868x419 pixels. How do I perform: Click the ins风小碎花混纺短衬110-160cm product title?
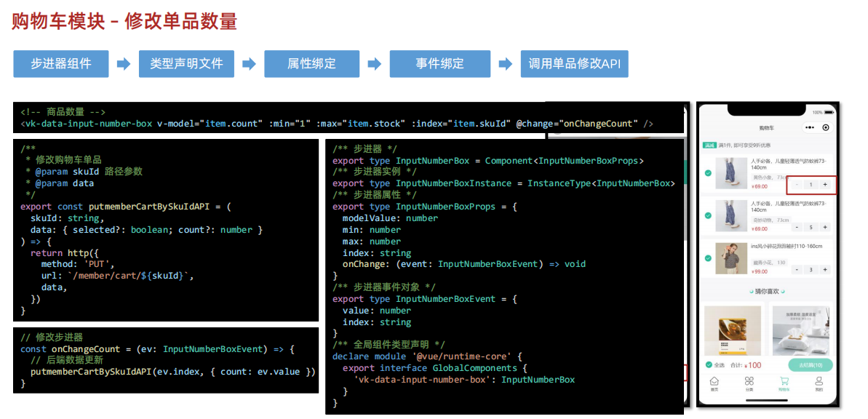(x=787, y=247)
